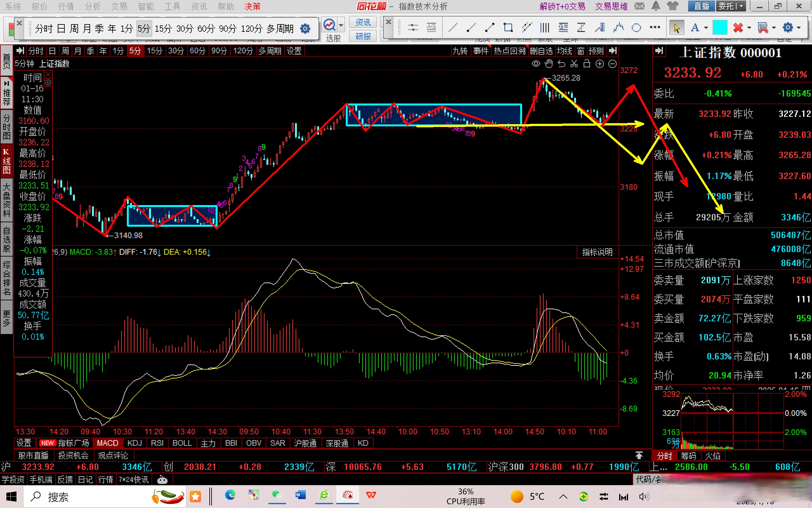Open period settings gear icon

[x=305, y=29]
